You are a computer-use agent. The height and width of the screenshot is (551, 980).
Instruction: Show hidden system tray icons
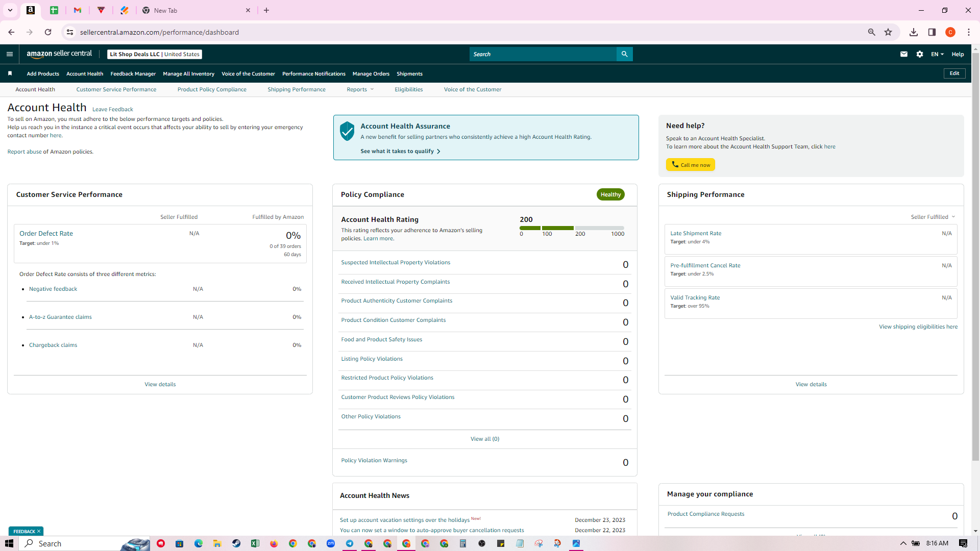tap(903, 543)
